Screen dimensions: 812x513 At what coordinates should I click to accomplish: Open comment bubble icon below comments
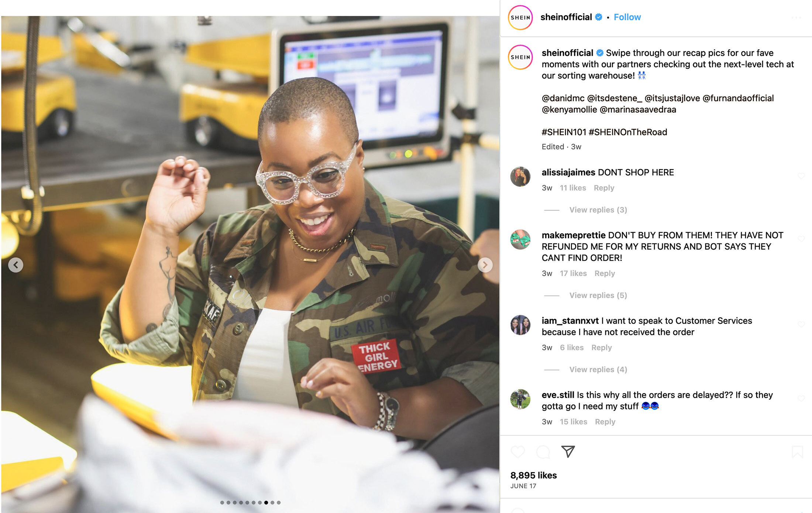(543, 452)
